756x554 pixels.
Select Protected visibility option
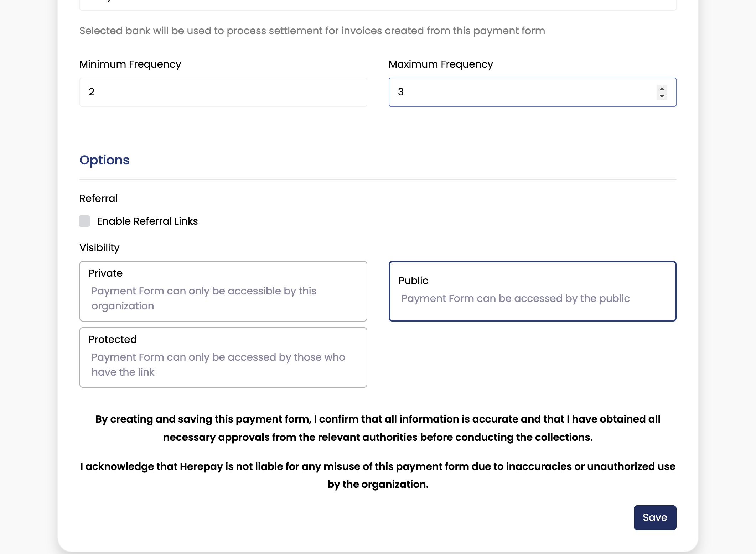tap(223, 357)
